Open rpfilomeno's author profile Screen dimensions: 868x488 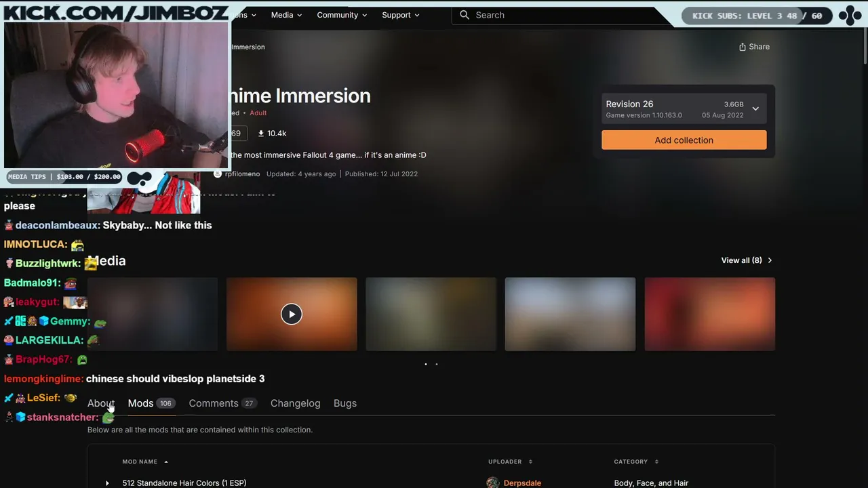click(x=242, y=174)
